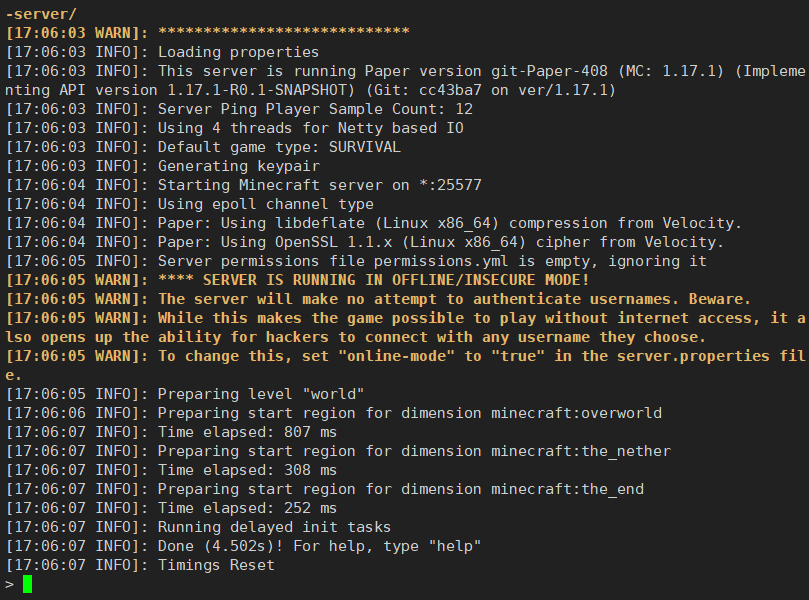Viewport: 809px width, 600px height.
Task: Click the 'Preparing level "world"' line
Action: (x=261, y=394)
